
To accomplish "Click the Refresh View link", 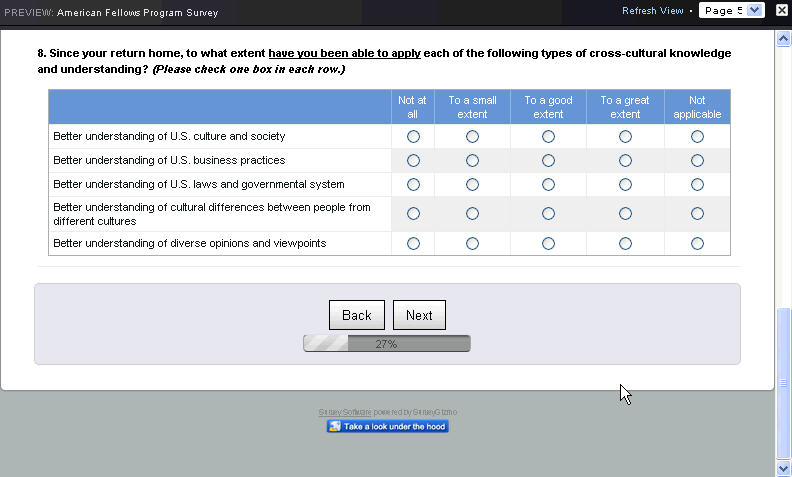I will [x=652, y=11].
